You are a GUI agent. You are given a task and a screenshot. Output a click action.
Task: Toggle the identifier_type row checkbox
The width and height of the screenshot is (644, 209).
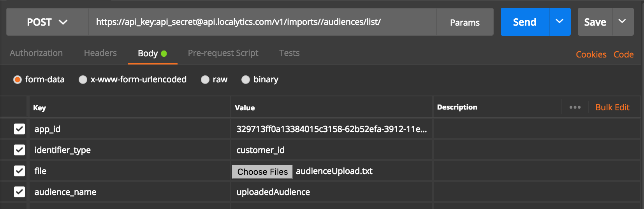pyautogui.click(x=19, y=150)
